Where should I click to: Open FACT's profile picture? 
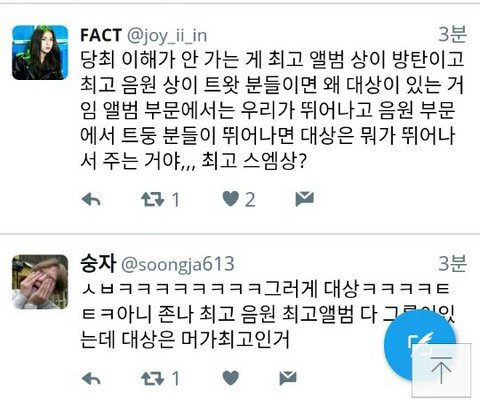click(40, 53)
